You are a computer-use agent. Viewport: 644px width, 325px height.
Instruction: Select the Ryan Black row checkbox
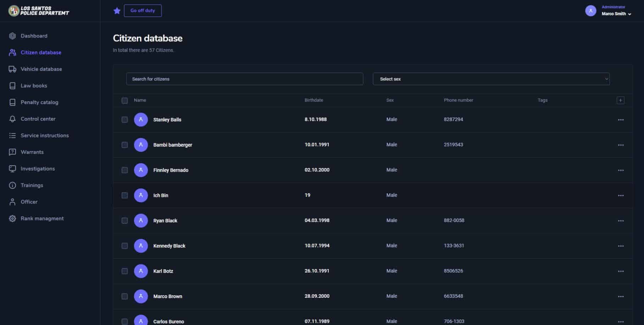pos(124,220)
